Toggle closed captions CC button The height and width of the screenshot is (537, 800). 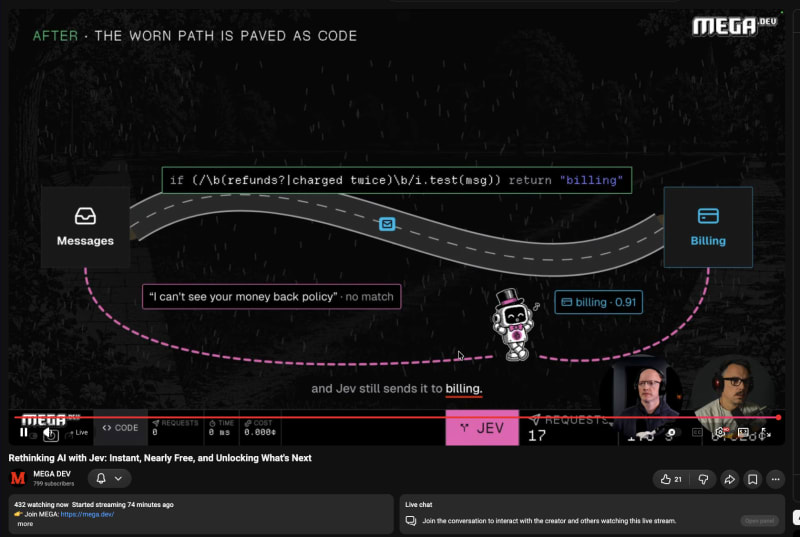697,432
